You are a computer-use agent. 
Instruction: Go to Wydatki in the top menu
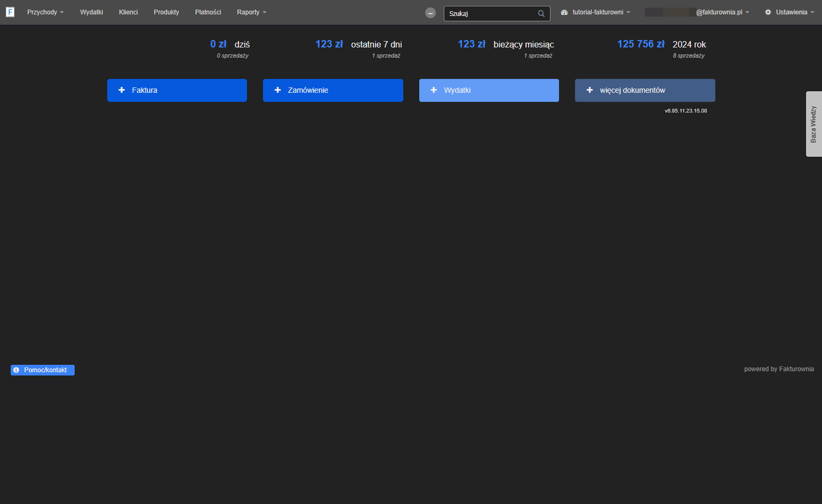click(91, 12)
